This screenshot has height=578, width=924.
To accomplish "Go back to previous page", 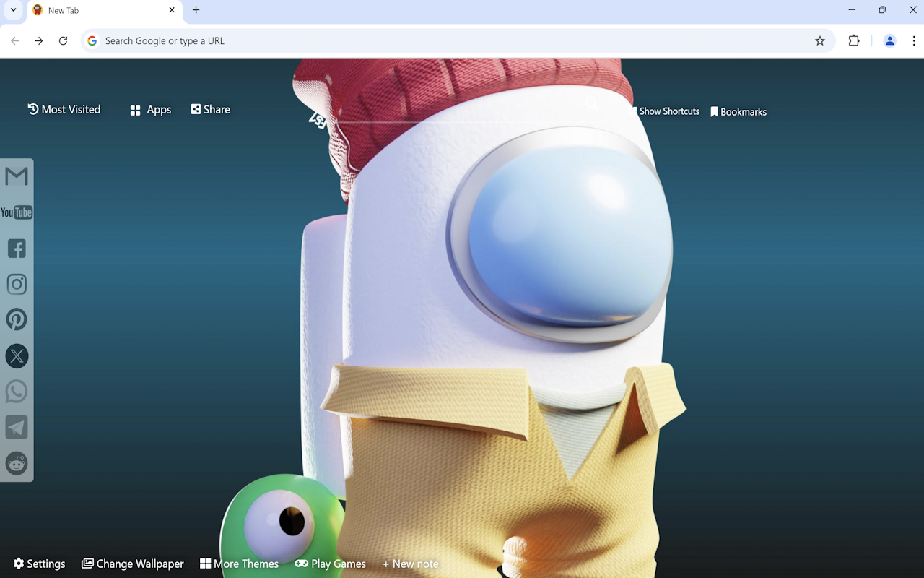I will pyautogui.click(x=15, y=41).
